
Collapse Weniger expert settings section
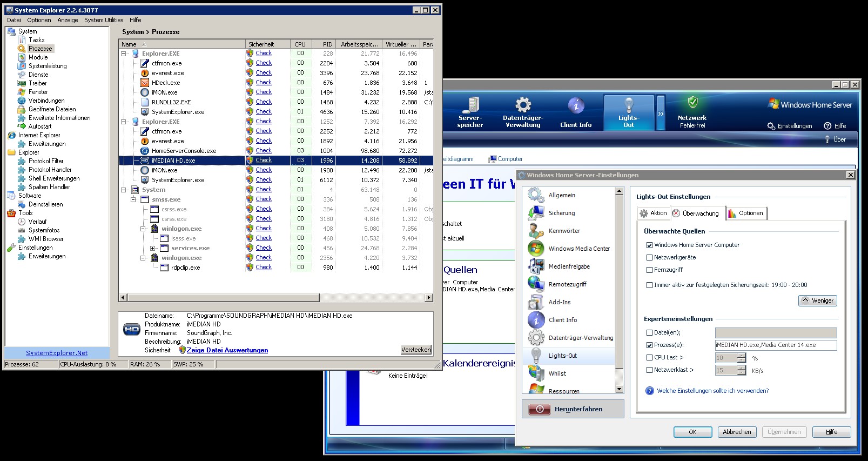pyautogui.click(x=818, y=300)
